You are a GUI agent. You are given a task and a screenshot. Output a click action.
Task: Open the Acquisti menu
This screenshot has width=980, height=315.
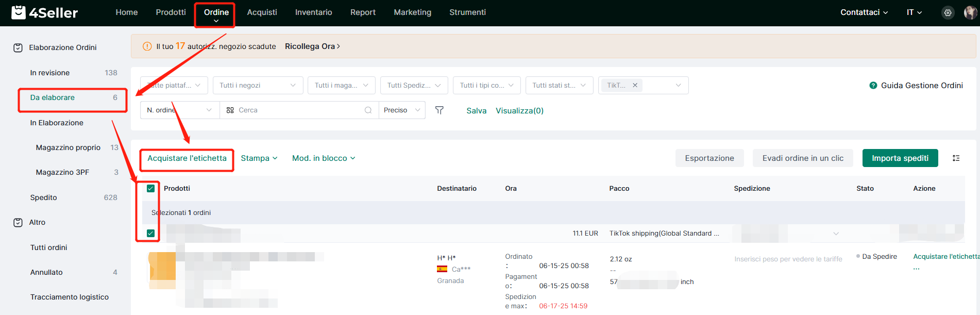tap(262, 12)
